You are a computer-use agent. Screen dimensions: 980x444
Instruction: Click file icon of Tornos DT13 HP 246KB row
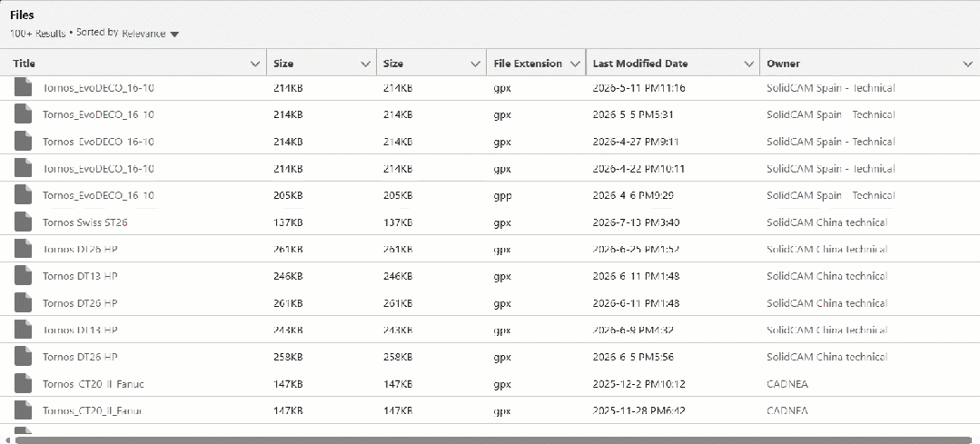pos(23,275)
